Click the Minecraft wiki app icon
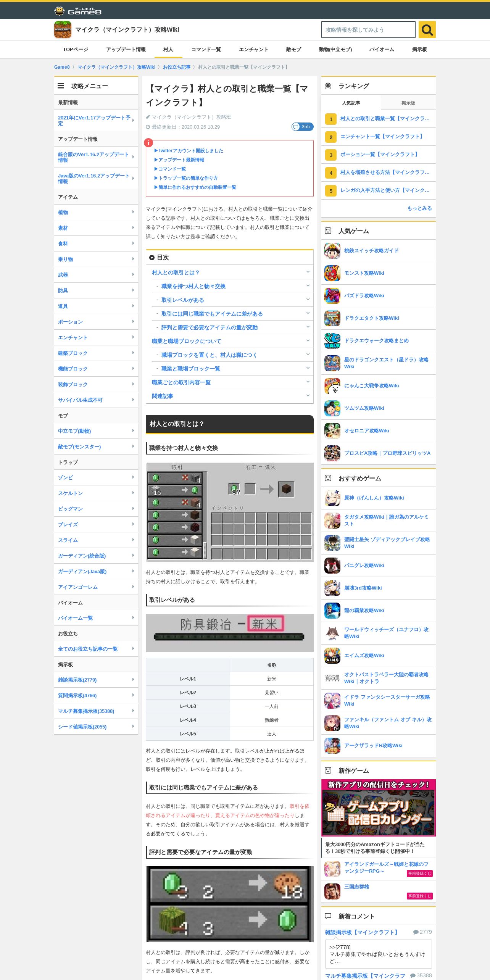The width and height of the screenshot is (490, 980). click(63, 29)
